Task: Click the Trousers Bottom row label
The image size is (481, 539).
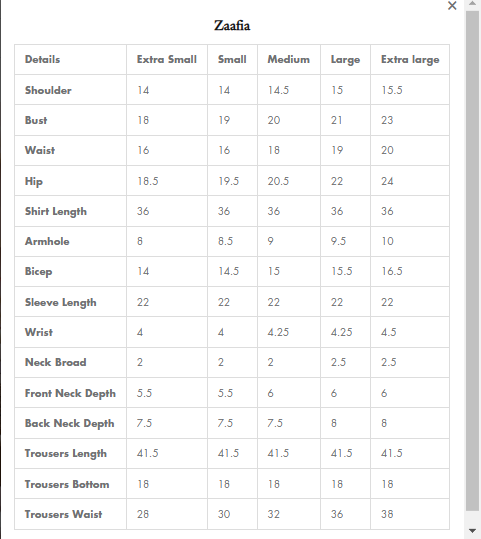Action: [67, 484]
